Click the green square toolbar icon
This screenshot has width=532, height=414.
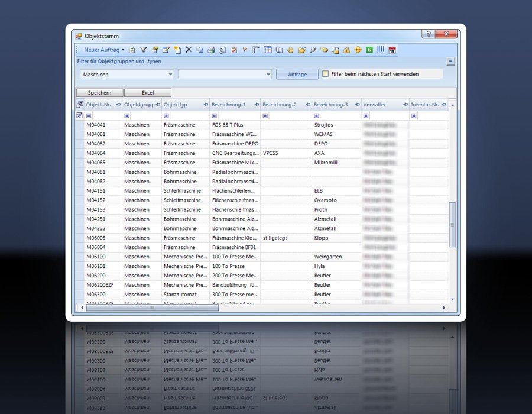coord(369,50)
